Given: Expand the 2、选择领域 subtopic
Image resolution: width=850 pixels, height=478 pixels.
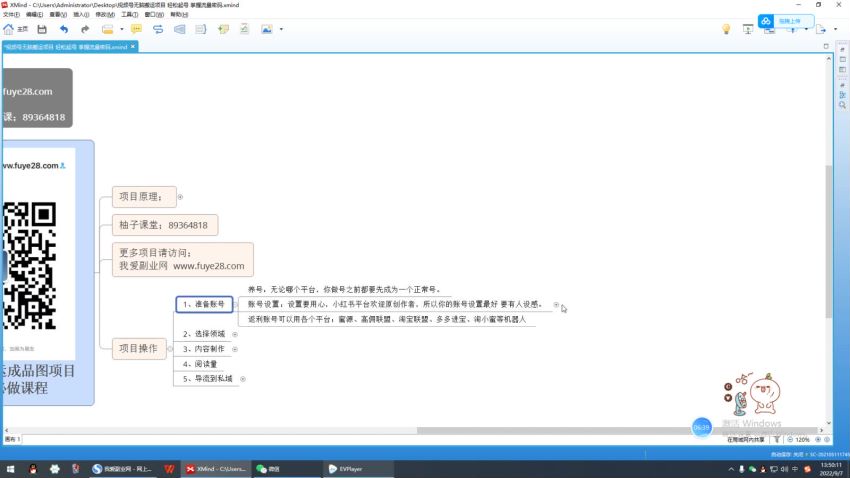Looking at the screenshot, I should coord(235,334).
